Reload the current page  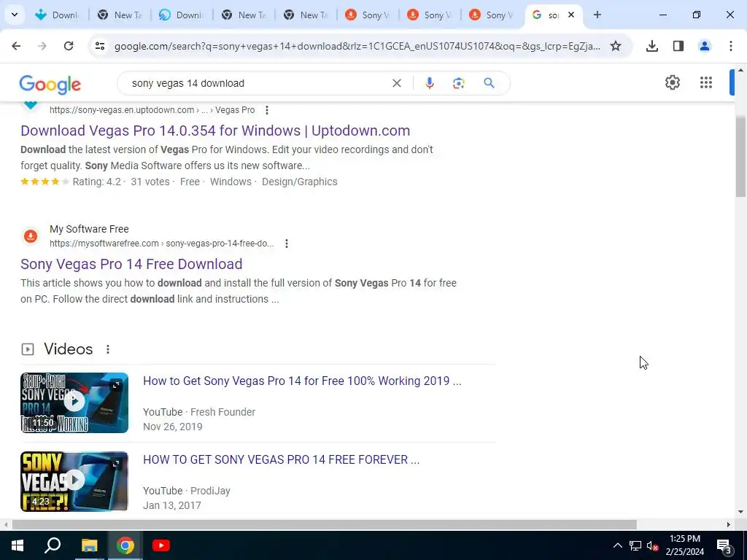tap(69, 46)
